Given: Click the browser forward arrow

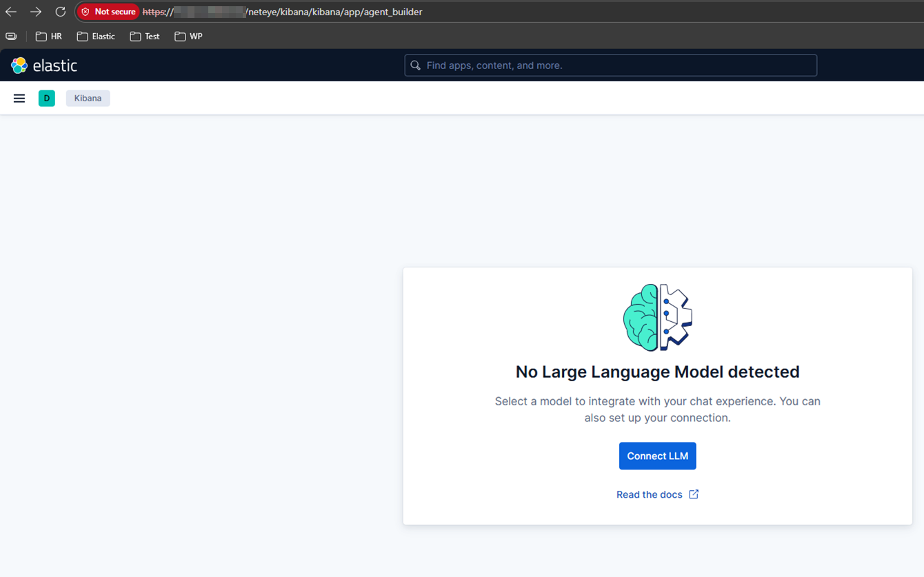Looking at the screenshot, I should coord(36,12).
